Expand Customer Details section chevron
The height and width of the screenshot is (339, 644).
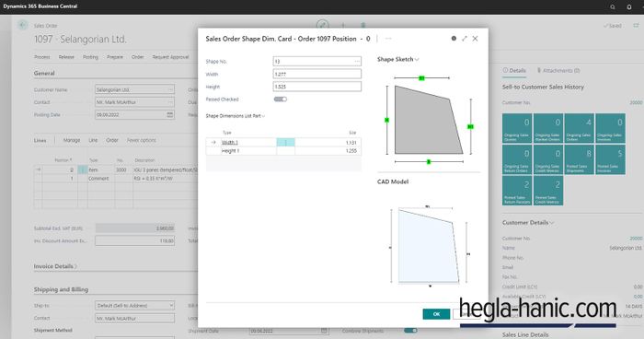(552, 223)
